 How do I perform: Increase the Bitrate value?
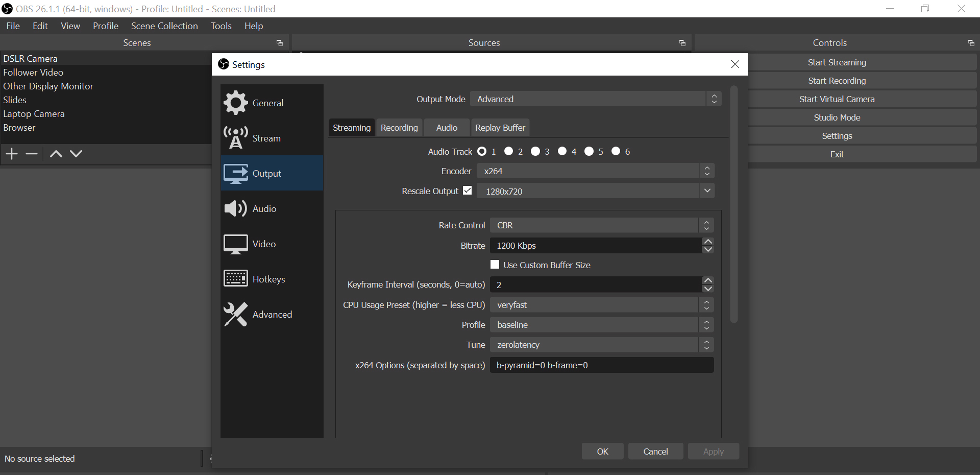pos(707,242)
